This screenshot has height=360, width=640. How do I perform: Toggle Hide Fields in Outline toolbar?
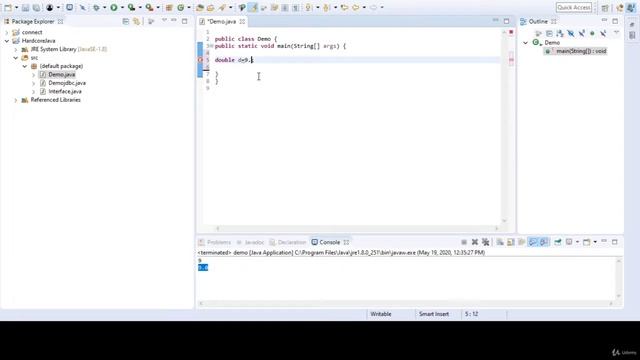[571, 33]
